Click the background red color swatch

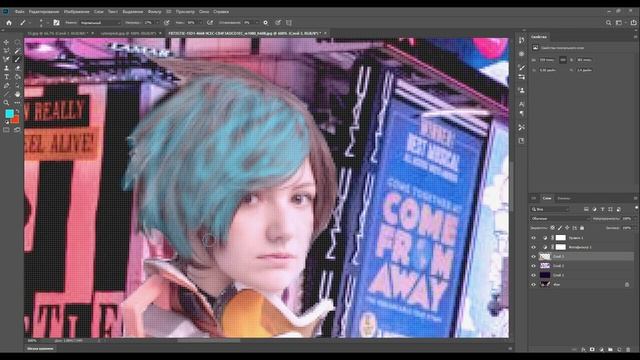[16, 120]
